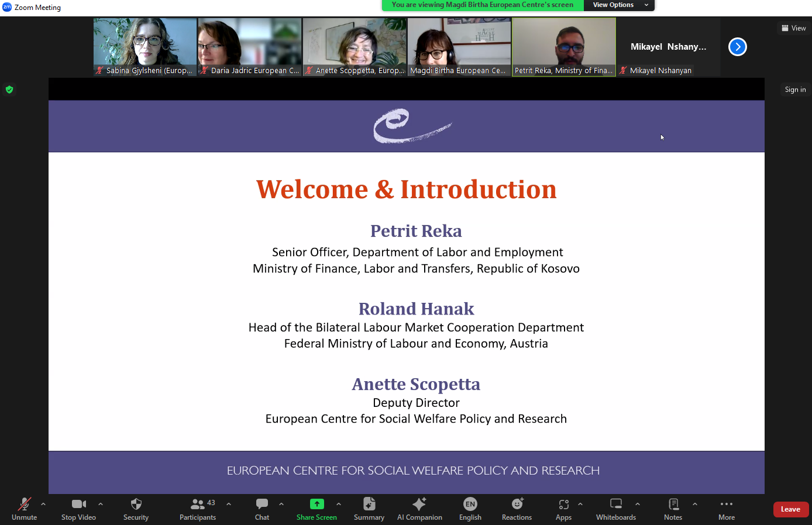This screenshot has height=525, width=812.
Task: Open the Chat panel
Action: tap(262, 508)
